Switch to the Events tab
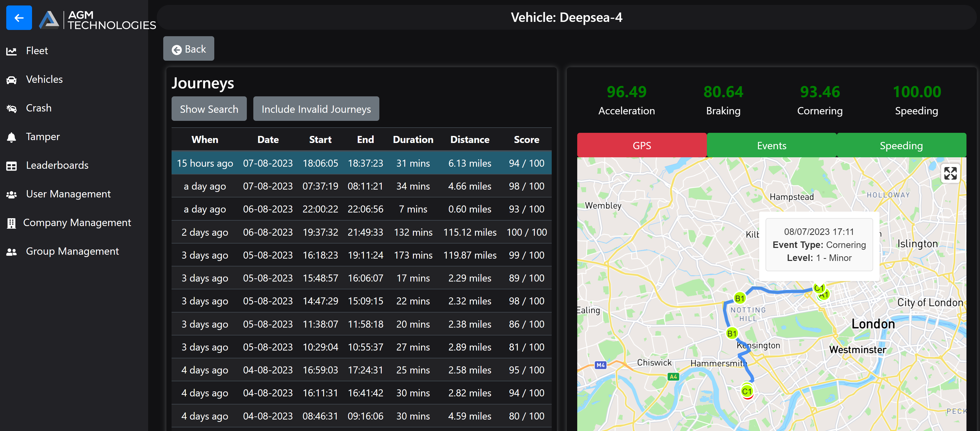980x431 pixels. coord(771,146)
